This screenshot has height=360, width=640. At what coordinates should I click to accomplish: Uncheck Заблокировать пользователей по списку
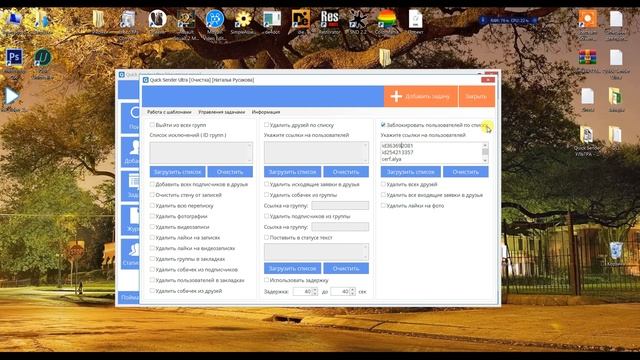383,125
